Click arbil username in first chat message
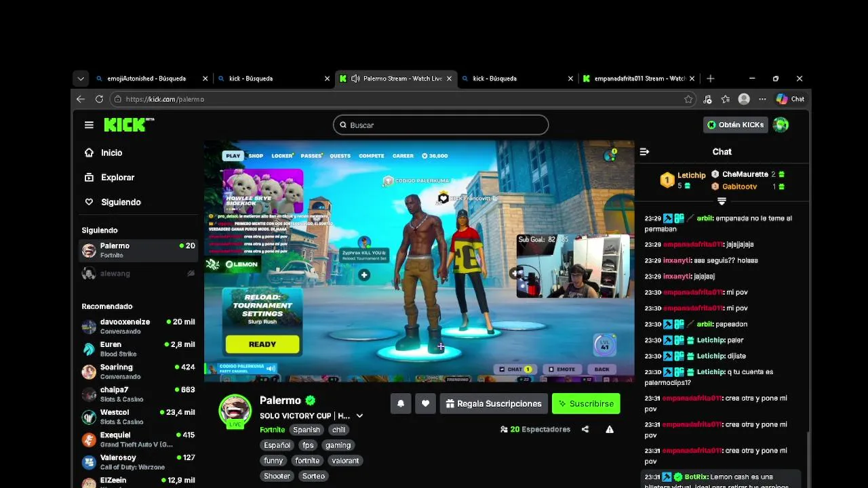The width and height of the screenshot is (868, 488). coord(704,218)
